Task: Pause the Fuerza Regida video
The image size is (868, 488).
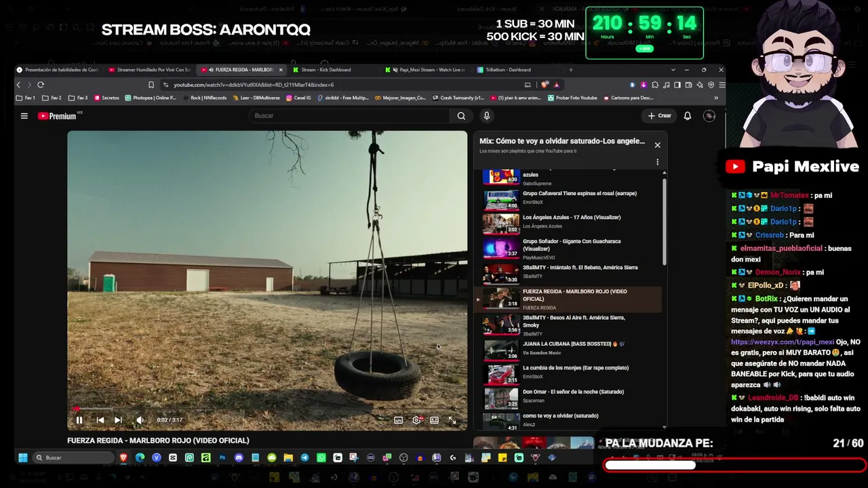Action: click(79, 420)
